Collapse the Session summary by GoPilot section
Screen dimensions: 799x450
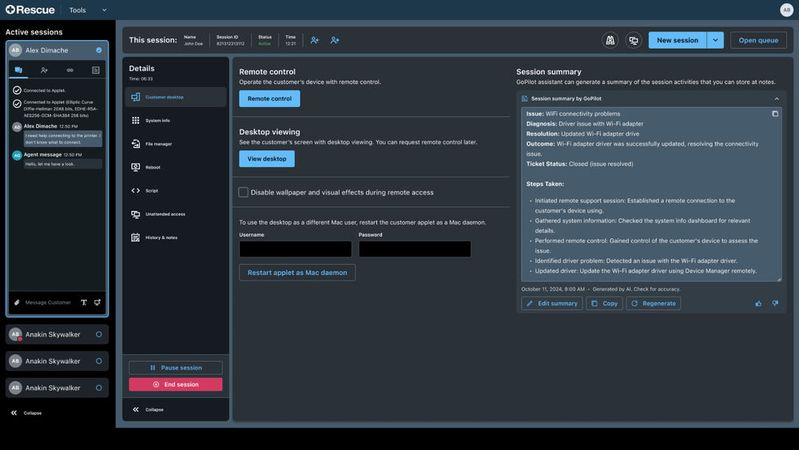pyautogui.click(x=777, y=99)
